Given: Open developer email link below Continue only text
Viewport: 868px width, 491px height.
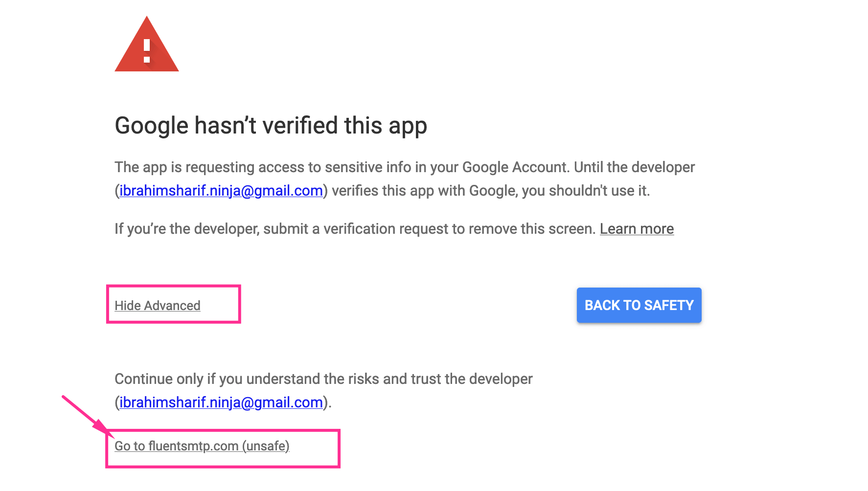Looking at the screenshot, I should click(221, 402).
